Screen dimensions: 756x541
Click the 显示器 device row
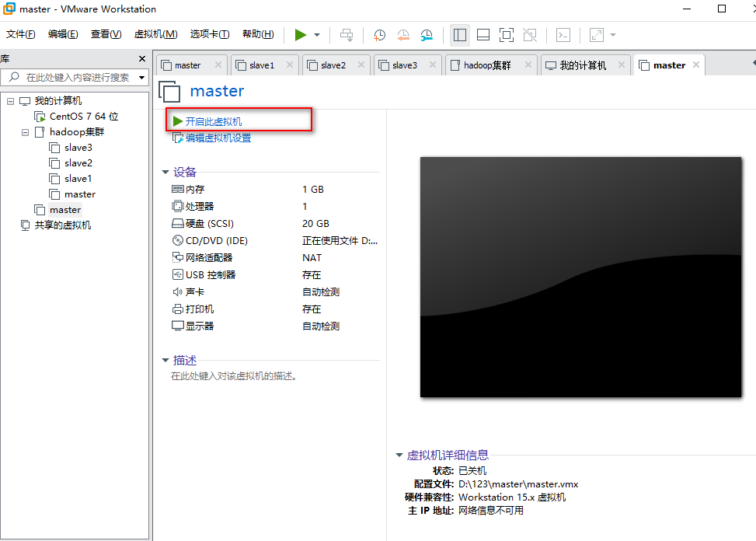(275, 326)
